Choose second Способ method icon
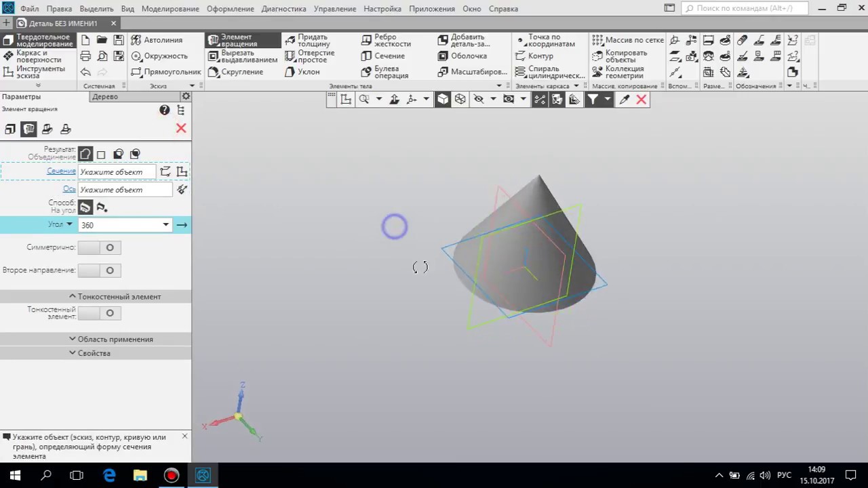Viewport: 868px width, 488px height. point(102,207)
